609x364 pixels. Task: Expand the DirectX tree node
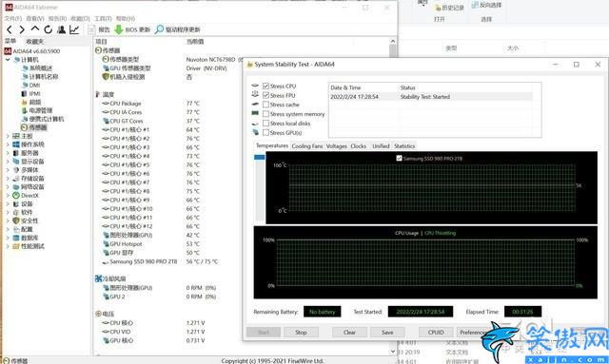(8, 196)
